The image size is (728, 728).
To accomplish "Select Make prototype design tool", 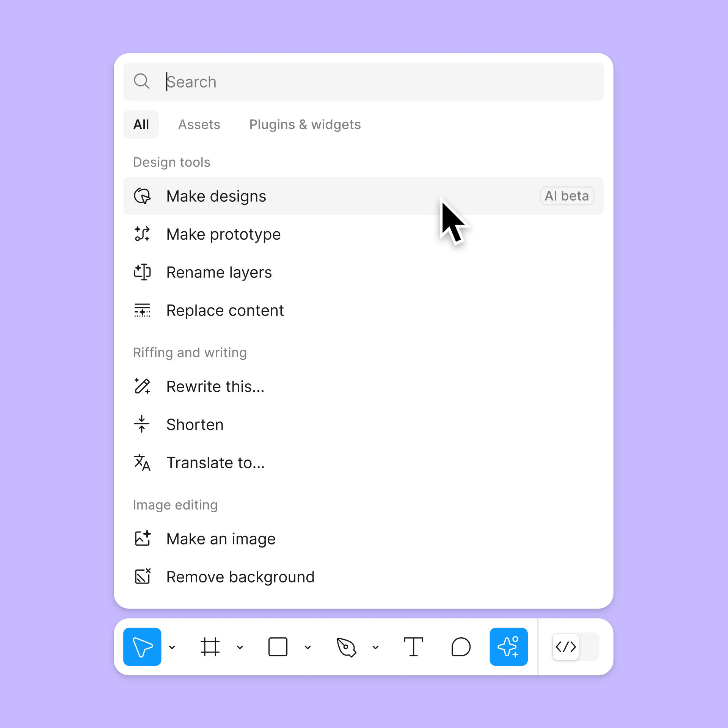I will [223, 234].
